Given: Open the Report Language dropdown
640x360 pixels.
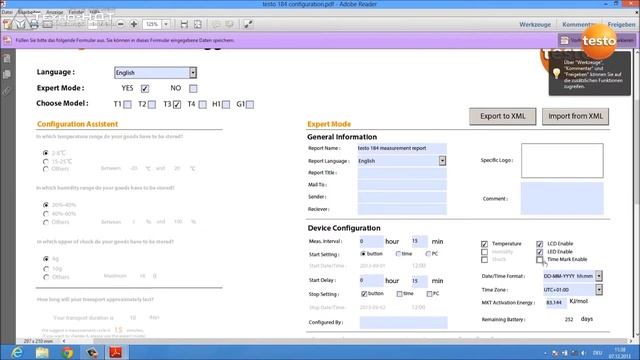Looking at the screenshot, I should tap(442, 161).
